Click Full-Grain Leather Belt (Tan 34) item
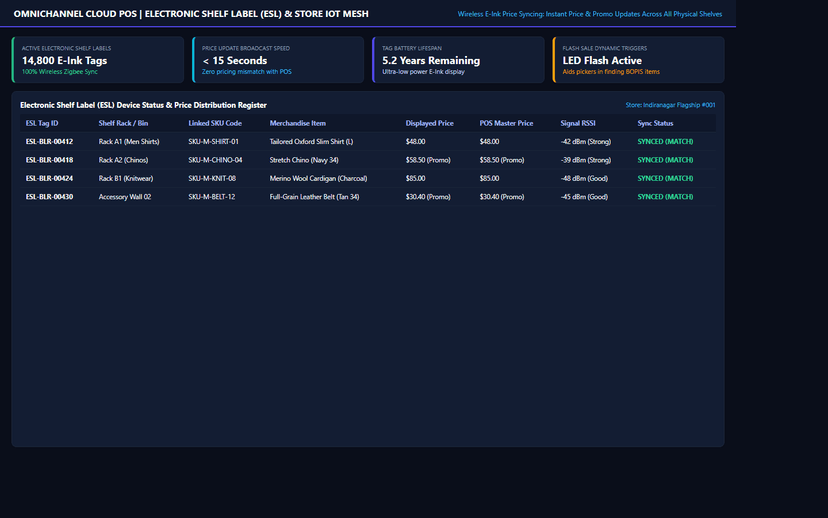The width and height of the screenshot is (828, 518). click(314, 197)
